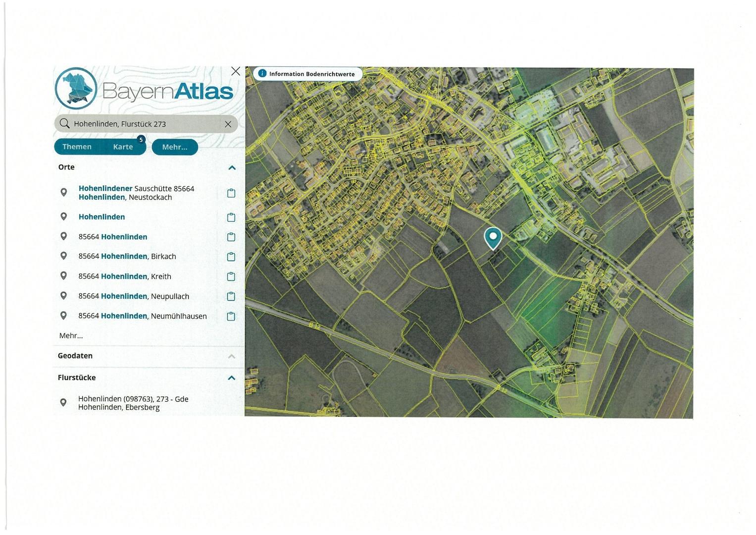Click the search magnifier icon
Screen dimensions: 756x535
[64, 123]
